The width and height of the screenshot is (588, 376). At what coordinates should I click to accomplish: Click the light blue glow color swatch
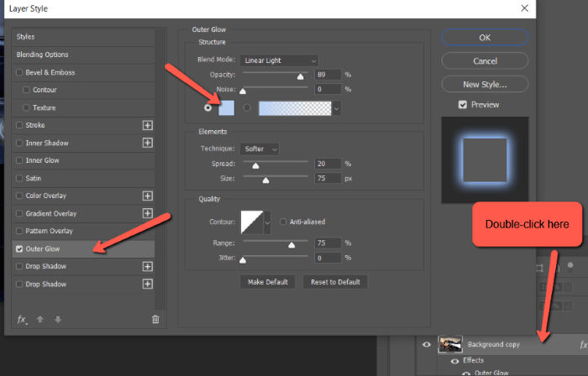(226, 107)
